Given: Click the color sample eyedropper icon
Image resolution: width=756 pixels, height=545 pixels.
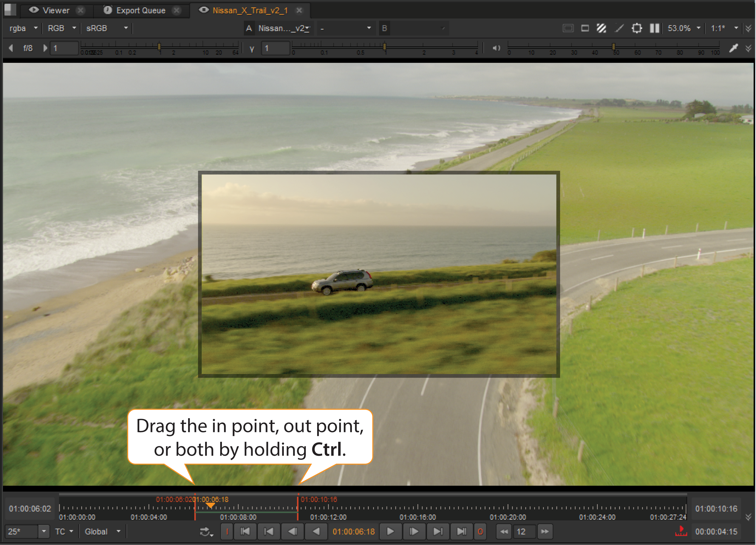Looking at the screenshot, I should (733, 48).
